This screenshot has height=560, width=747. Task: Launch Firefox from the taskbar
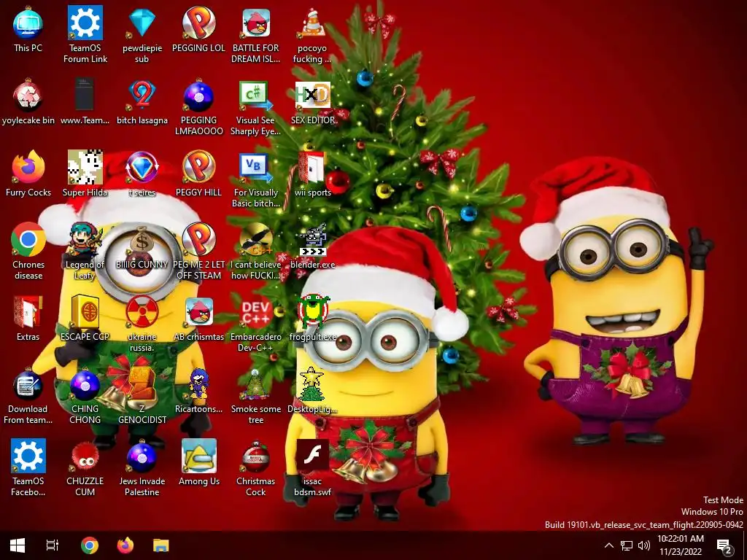[x=125, y=545]
